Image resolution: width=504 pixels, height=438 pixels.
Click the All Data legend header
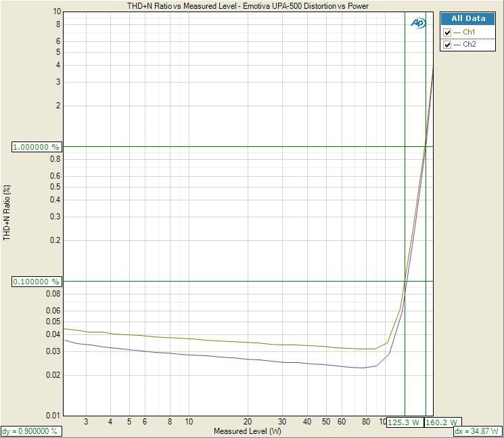click(469, 19)
